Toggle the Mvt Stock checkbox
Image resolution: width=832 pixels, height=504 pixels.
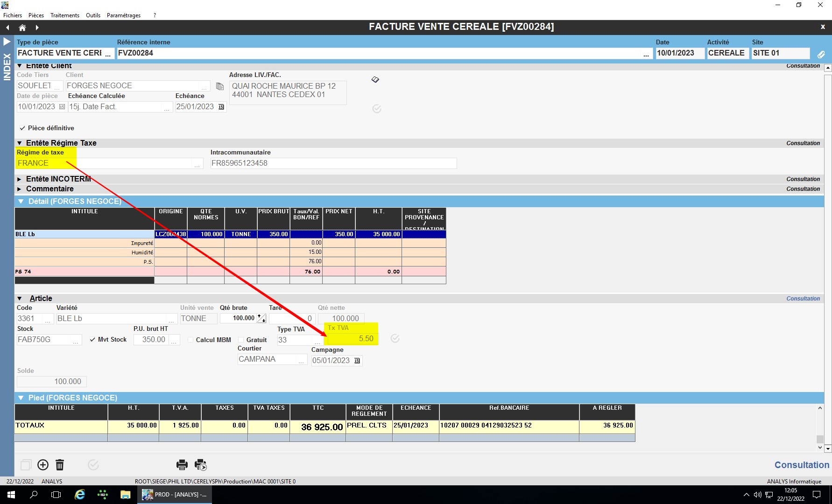tap(92, 340)
